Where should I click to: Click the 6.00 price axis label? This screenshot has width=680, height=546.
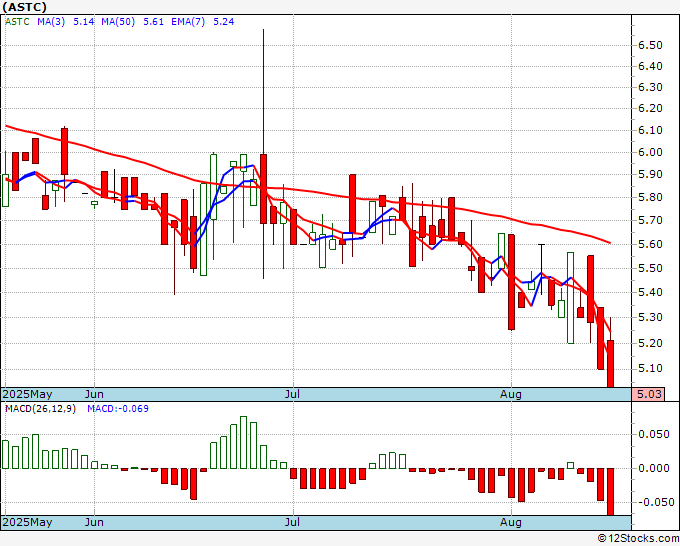tap(650, 152)
